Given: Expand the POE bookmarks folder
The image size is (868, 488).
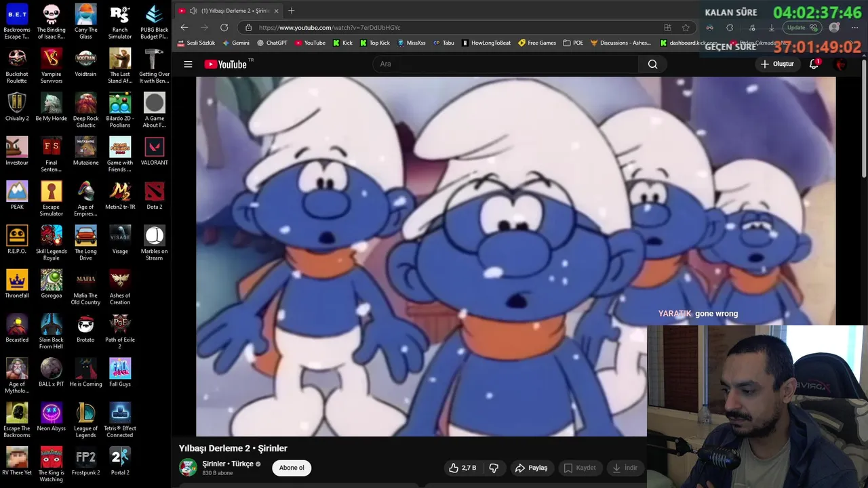Looking at the screenshot, I should coord(573,43).
